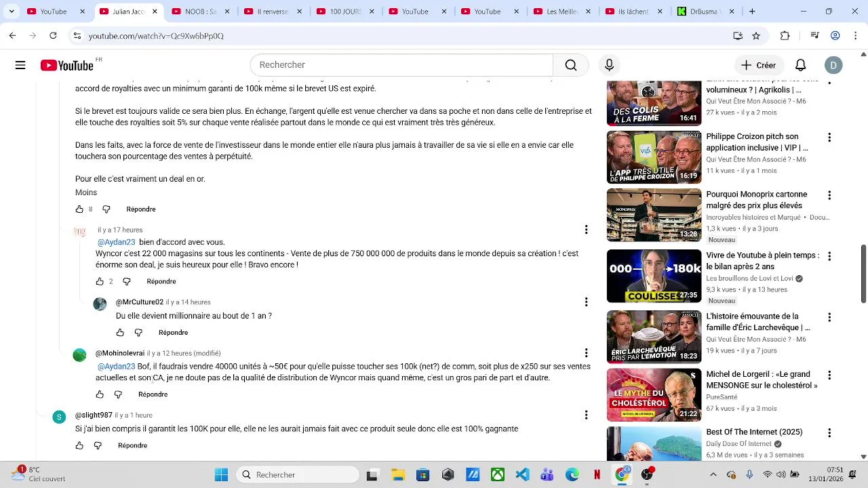This screenshot has height=488, width=868.
Task: Like the comment with 8 likes
Action: point(79,209)
